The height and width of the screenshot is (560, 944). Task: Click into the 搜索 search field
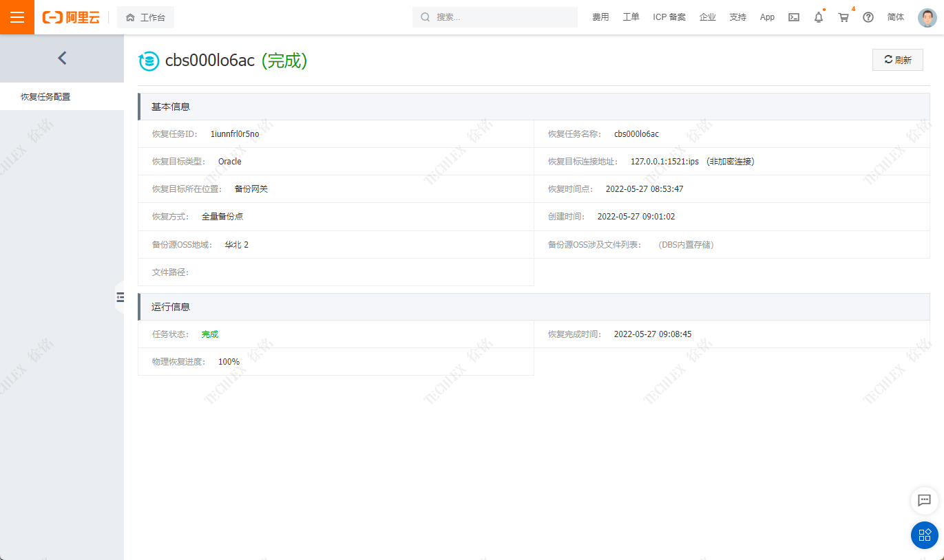click(x=503, y=17)
